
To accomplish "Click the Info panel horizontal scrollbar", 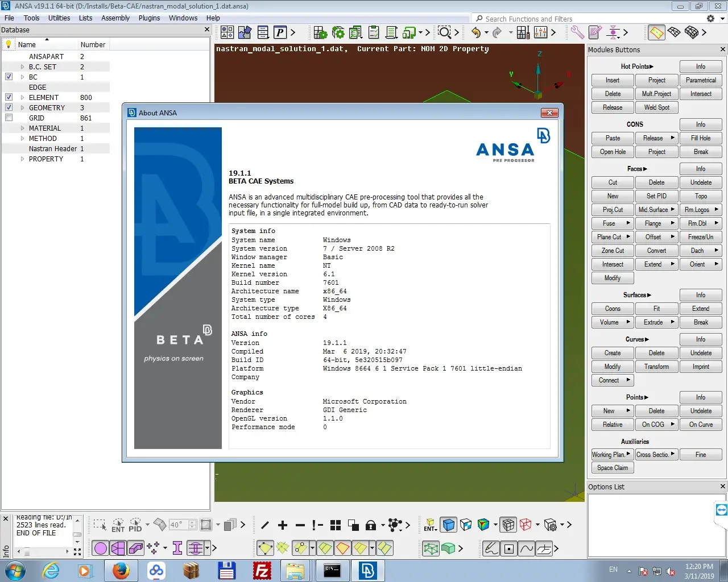I will [43, 551].
